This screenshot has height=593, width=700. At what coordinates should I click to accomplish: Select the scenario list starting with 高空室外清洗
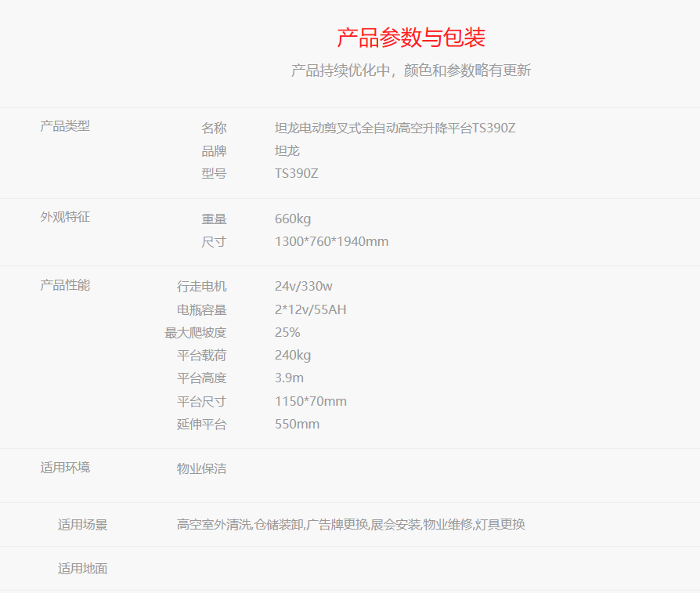click(351, 524)
